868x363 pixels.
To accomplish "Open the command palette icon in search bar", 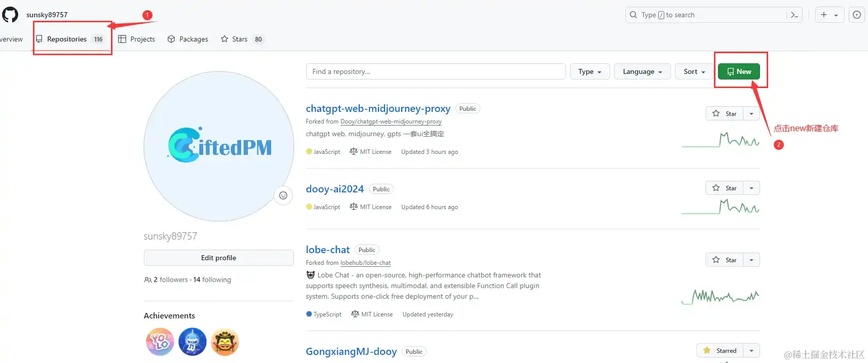I will point(794,15).
